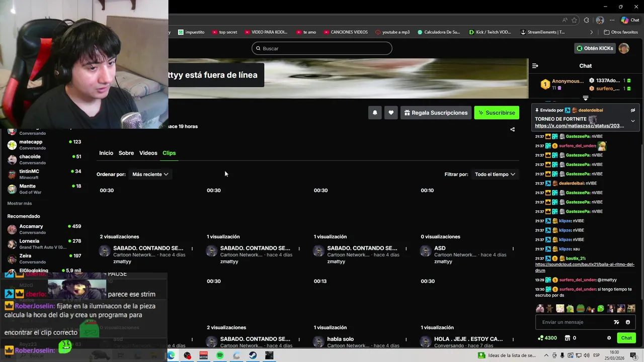
Task: Open the StreamElements bookmark
Action: coord(542,32)
